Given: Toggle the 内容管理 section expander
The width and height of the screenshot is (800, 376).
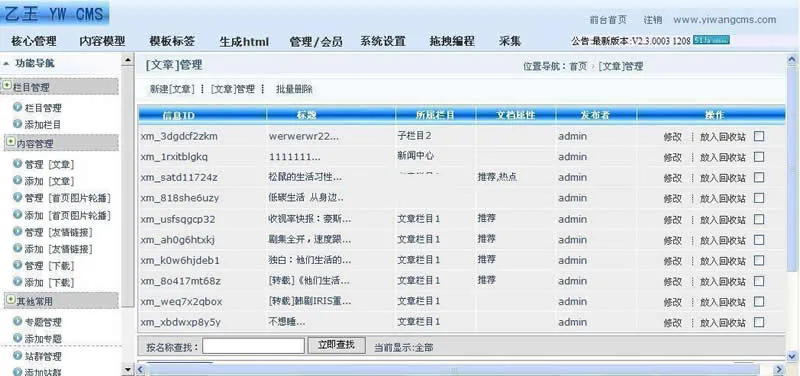Looking at the screenshot, I should coord(10,143).
